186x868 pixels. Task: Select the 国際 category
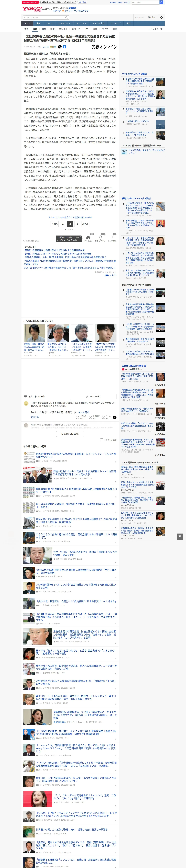coord(44,29)
